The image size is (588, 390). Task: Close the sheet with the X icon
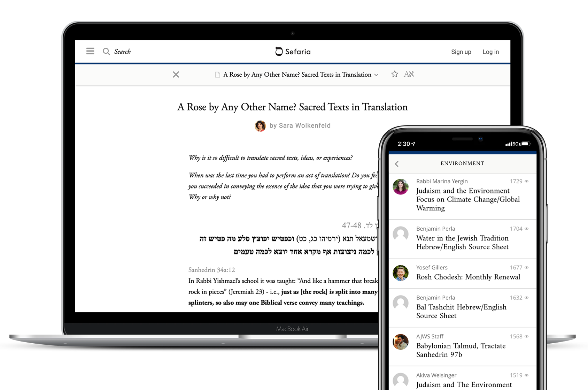pos(176,75)
